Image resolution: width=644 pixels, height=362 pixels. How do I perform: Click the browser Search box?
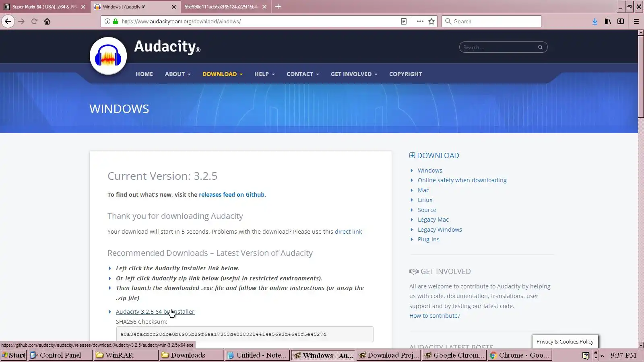491,21
